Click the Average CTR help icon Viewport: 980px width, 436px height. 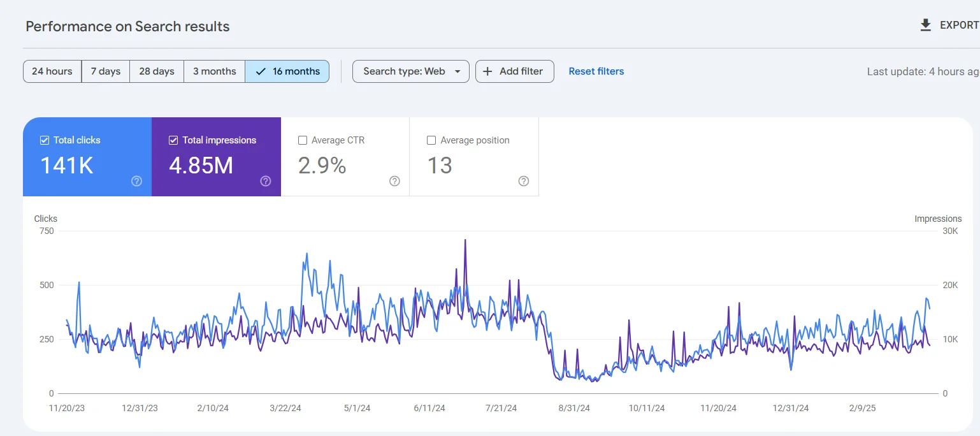[x=394, y=181]
